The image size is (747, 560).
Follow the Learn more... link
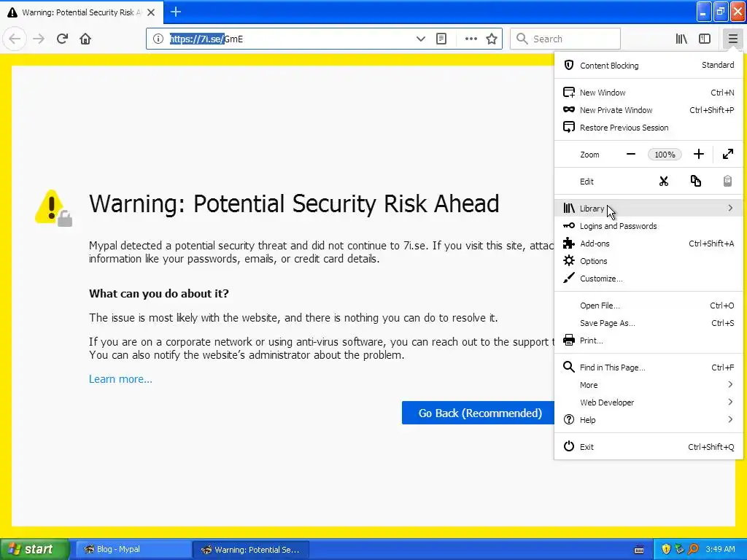point(120,379)
